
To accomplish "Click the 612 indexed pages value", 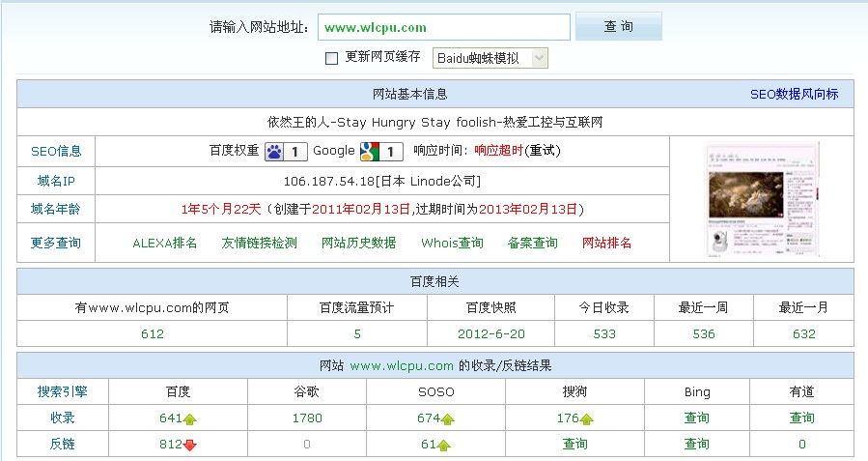I will click(x=153, y=334).
